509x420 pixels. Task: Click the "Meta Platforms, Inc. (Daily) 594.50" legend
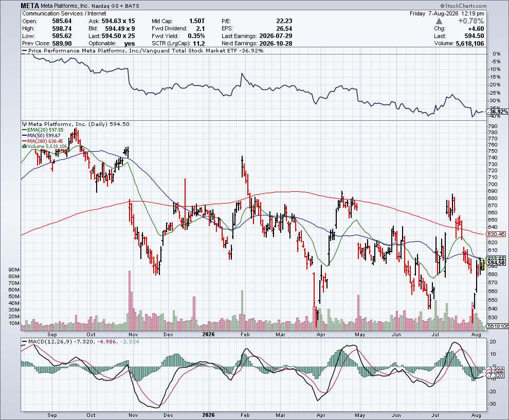click(x=79, y=124)
